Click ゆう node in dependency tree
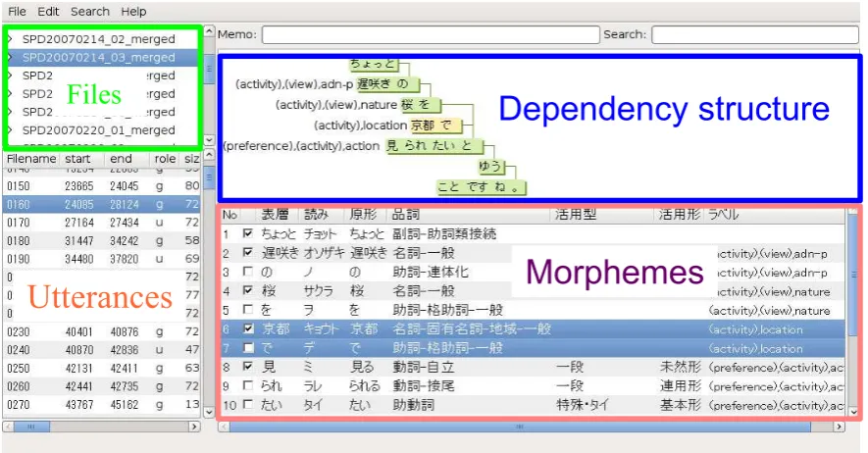Screen dimensions: 868x453 point(490,167)
